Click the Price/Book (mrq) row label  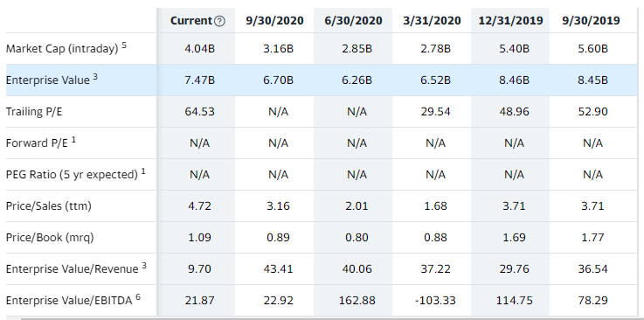50,238
